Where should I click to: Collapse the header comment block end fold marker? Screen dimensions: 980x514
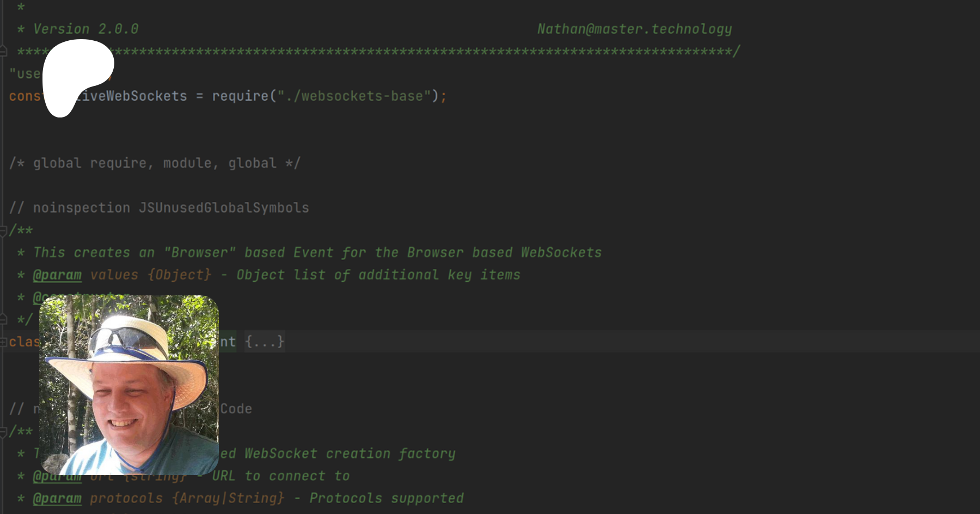(x=3, y=51)
